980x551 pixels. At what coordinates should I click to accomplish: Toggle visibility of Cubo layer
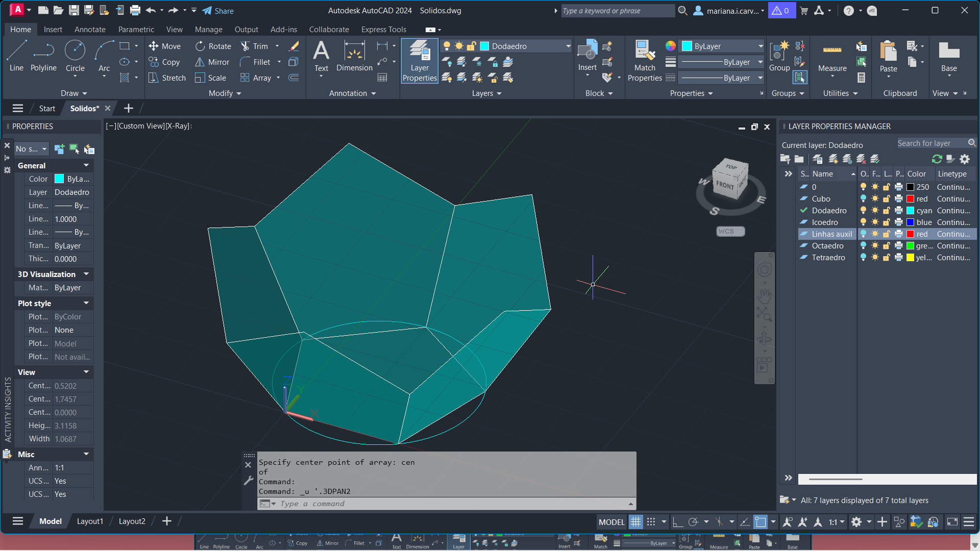(x=863, y=199)
